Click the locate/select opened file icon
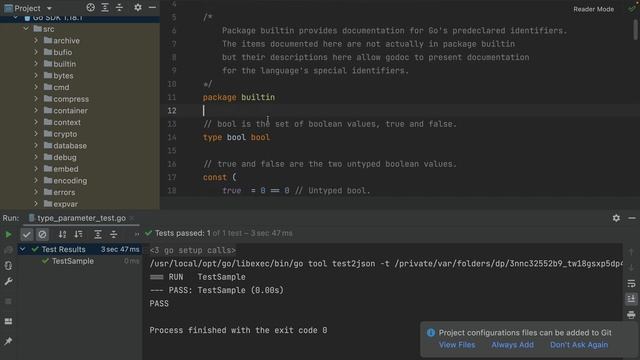The image size is (640, 360). [x=91, y=7]
